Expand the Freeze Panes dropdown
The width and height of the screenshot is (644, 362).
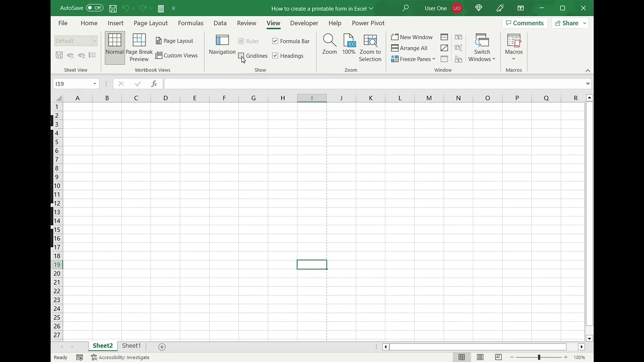tap(433, 59)
